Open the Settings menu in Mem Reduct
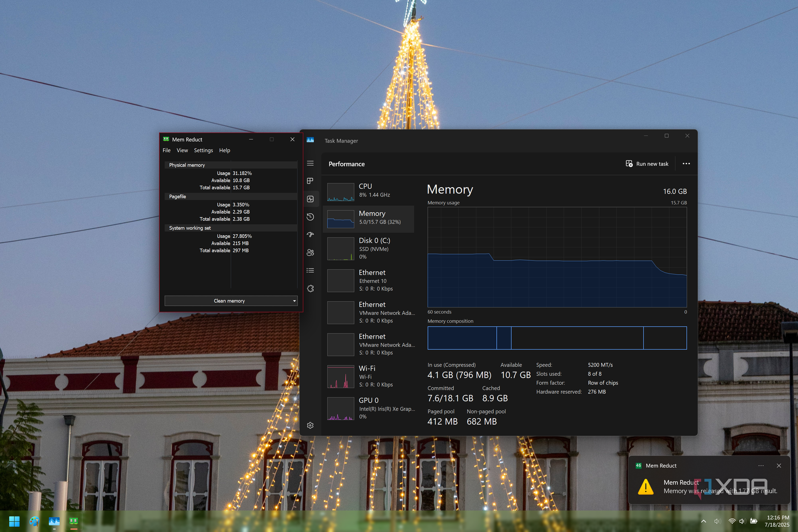The height and width of the screenshot is (532, 798). coord(203,150)
